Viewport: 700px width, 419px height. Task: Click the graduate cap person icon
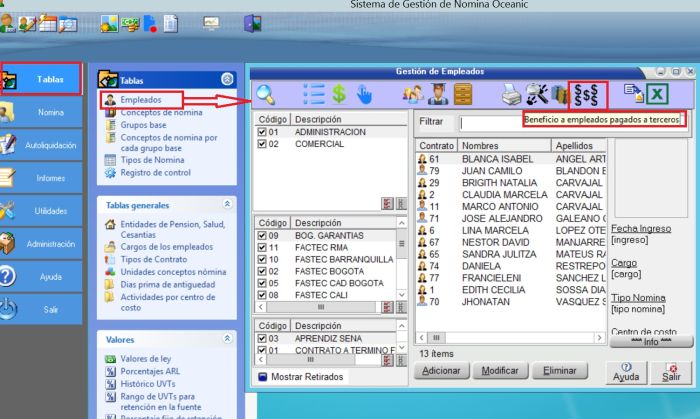[x=437, y=95]
